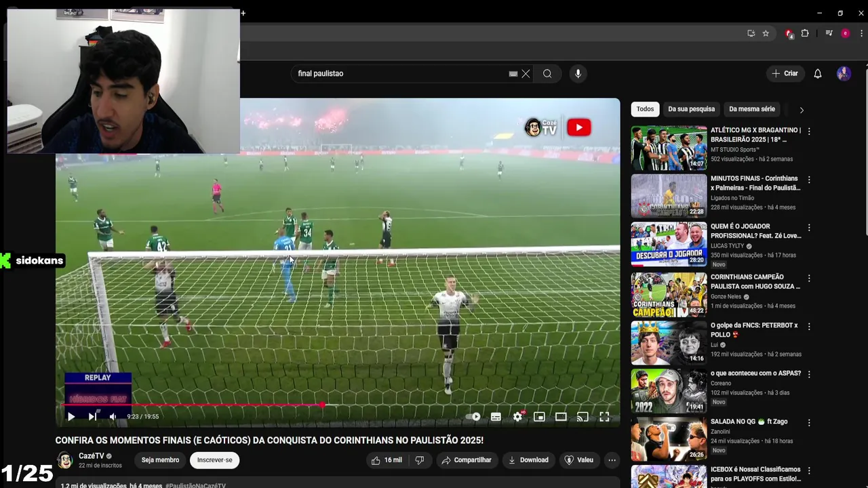Viewport: 868px width, 488px height.
Task: Open options for 'O golpe da FNCS' video
Action: click(x=809, y=327)
